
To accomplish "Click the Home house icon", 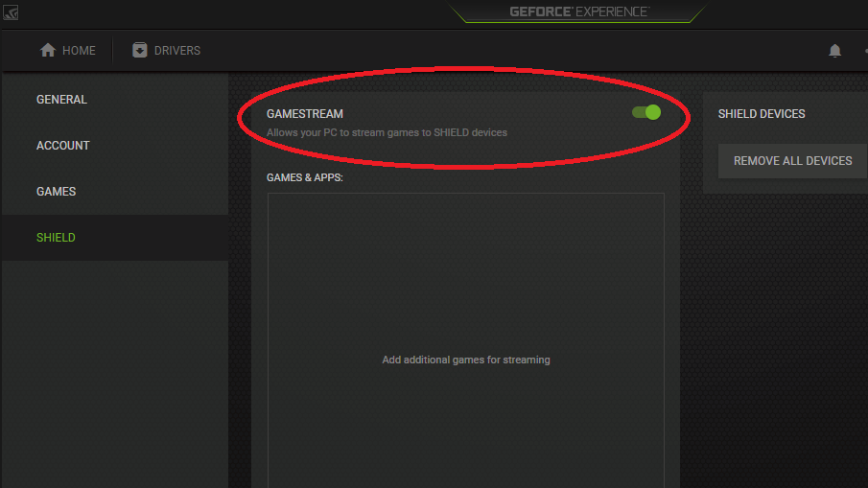I will (x=48, y=51).
